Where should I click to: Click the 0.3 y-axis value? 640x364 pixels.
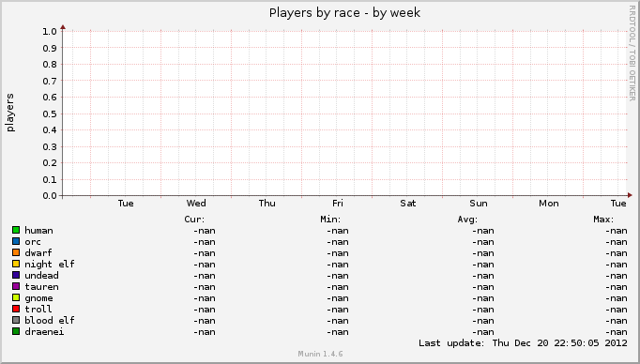[50, 146]
